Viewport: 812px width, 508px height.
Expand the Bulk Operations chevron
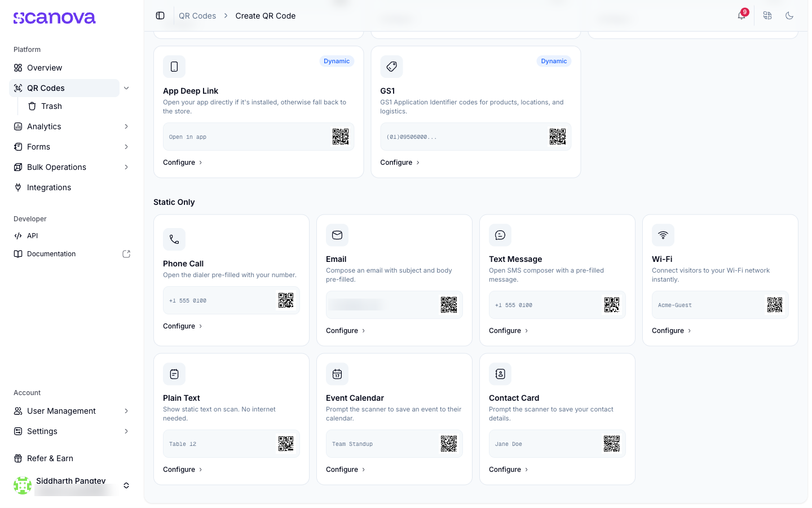point(126,167)
